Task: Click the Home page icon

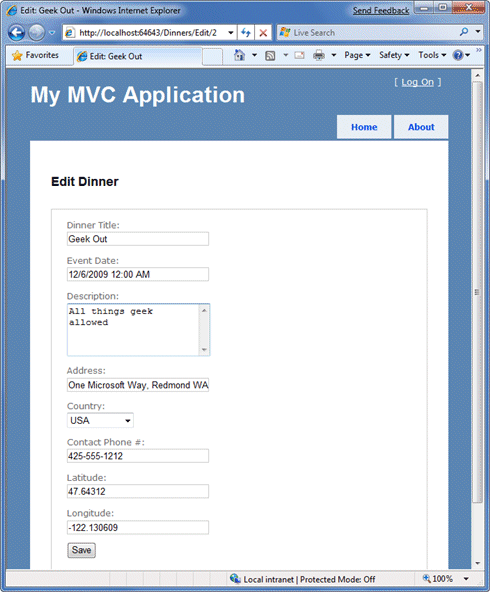Action: pos(239,55)
